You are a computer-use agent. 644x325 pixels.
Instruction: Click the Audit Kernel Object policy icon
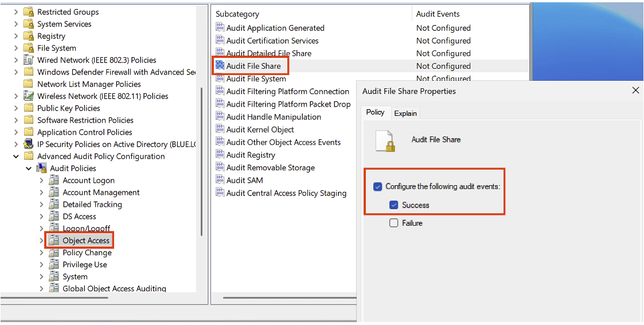(220, 130)
